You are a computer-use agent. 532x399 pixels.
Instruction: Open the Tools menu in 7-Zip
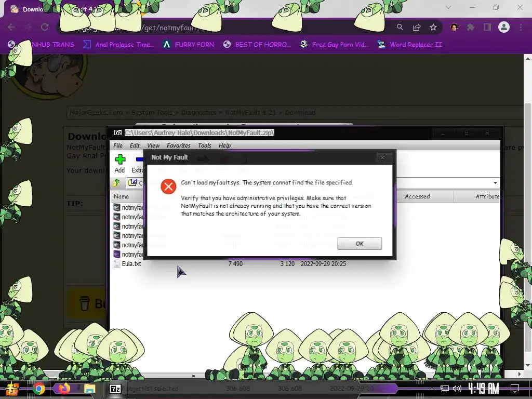click(205, 145)
